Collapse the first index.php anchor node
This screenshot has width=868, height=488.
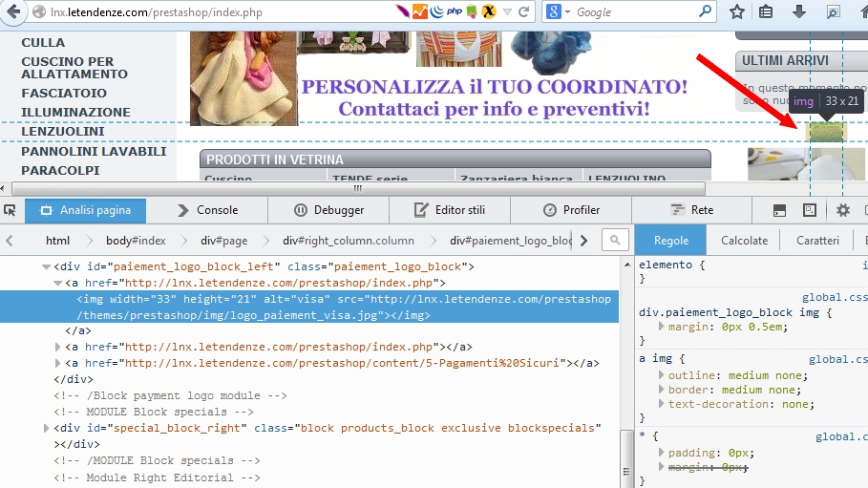[57, 283]
